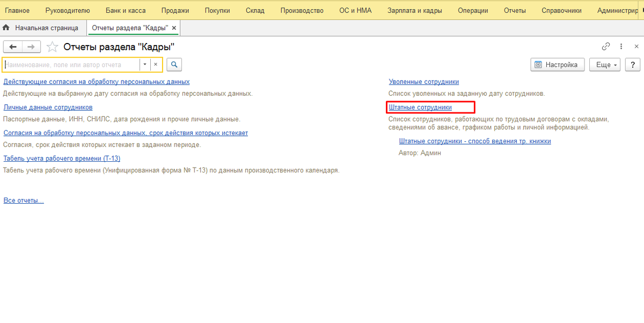Copy link with the chain icon
Screen dimensions: 644x323
click(x=606, y=47)
